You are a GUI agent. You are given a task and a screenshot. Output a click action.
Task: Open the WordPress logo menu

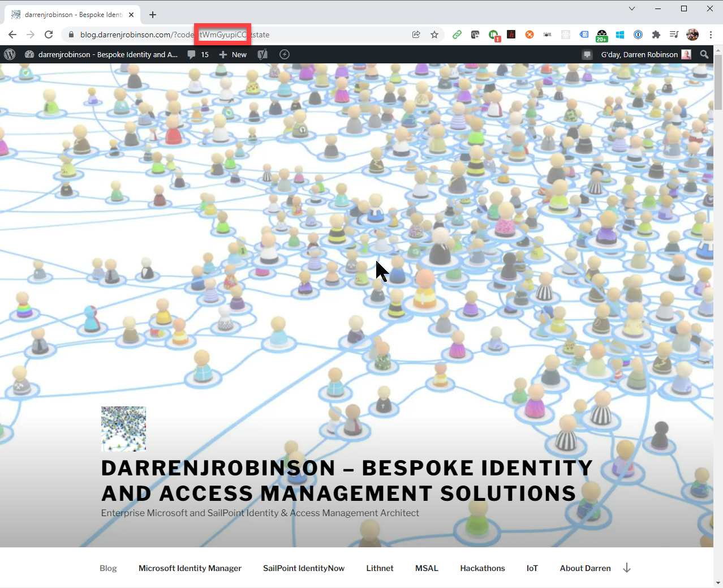(10, 54)
